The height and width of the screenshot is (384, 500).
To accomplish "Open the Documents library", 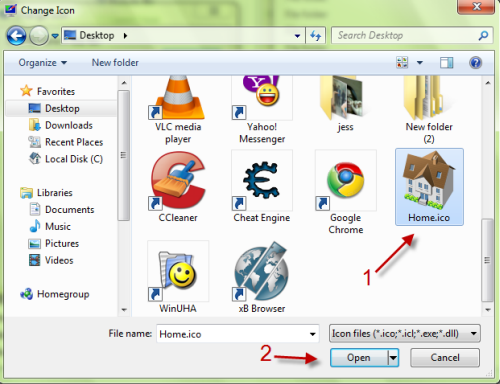I will point(62,209).
